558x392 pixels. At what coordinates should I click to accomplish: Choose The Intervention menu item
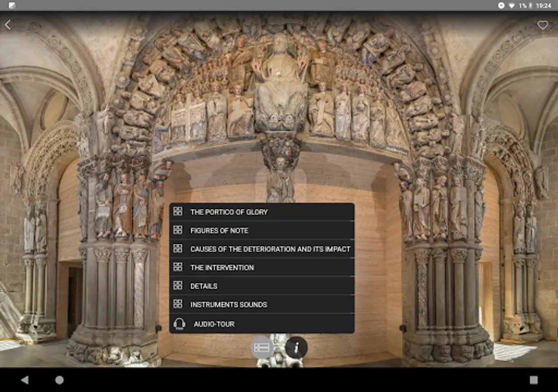pyautogui.click(x=262, y=267)
